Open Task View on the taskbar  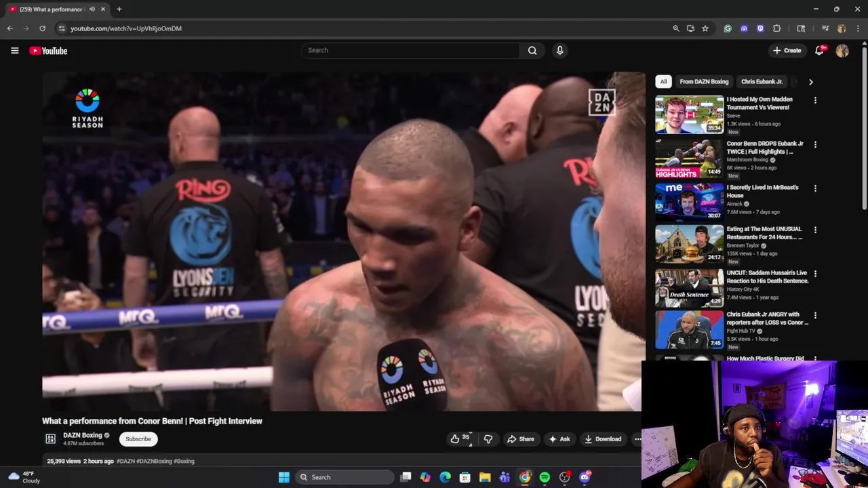pyautogui.click(x=406, y=477)
